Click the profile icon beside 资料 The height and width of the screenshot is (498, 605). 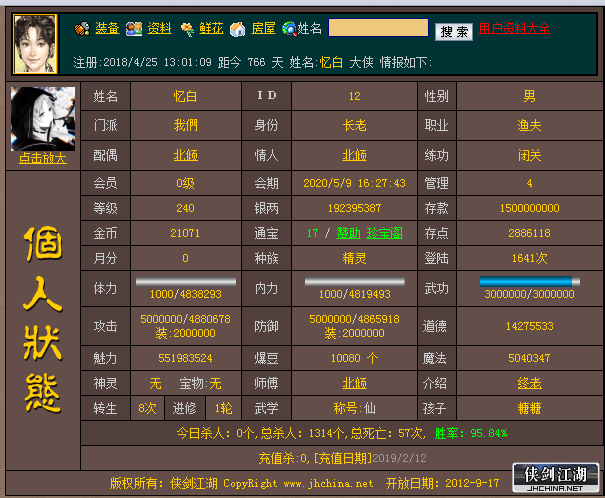point(134,29)
